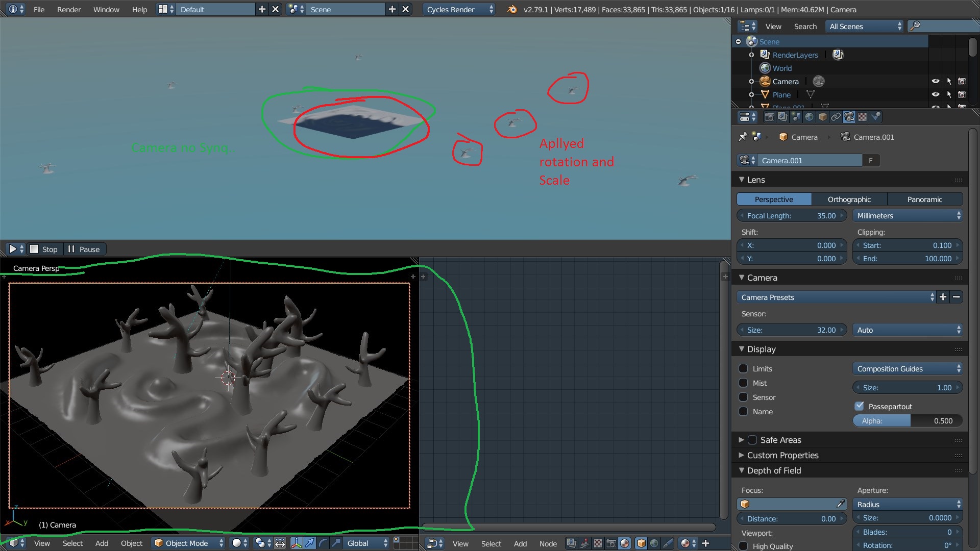980x551 pixels.
Task: Click the Focal Length value field
Action: pos(792,215)
